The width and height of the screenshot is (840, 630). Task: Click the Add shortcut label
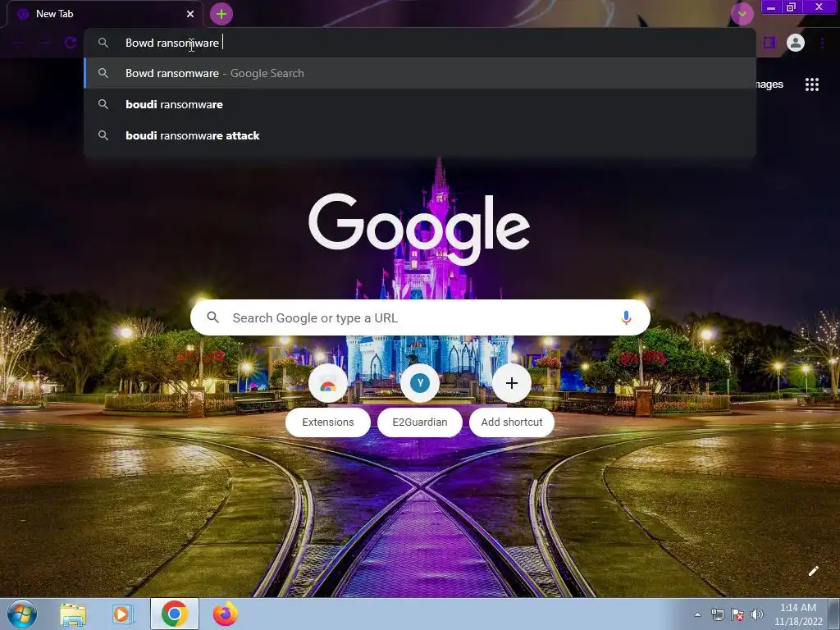tap(512, 422)
